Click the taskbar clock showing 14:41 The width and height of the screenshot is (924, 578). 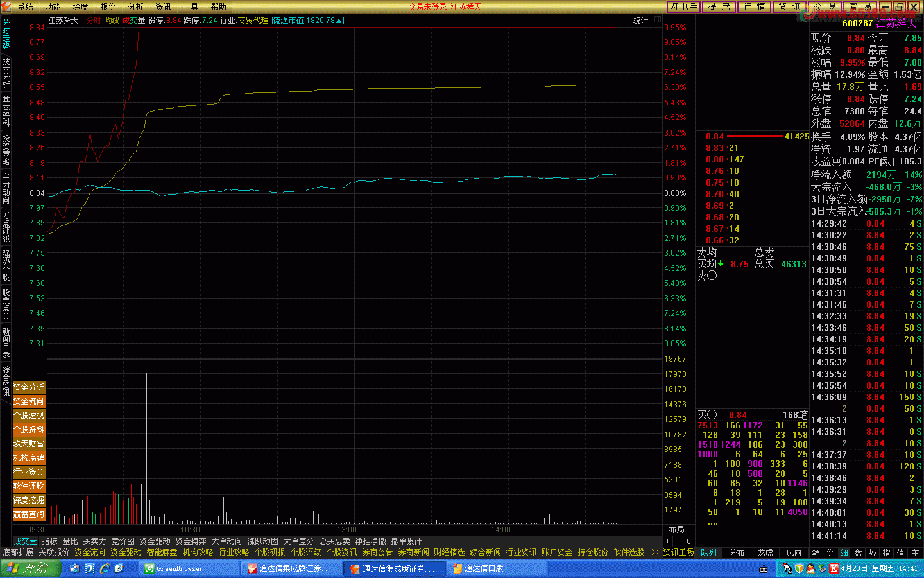pyautogui.click(x=908, y=568)
